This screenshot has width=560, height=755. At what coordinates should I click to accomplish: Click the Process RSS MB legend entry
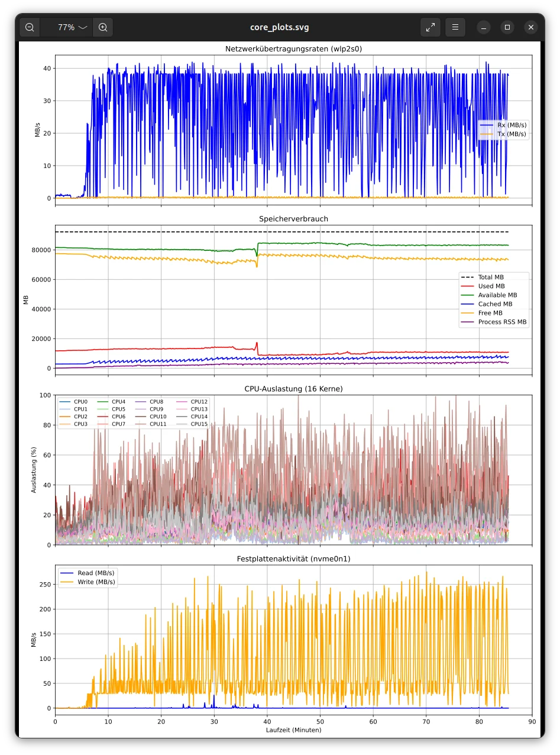(x=494, y=322)
